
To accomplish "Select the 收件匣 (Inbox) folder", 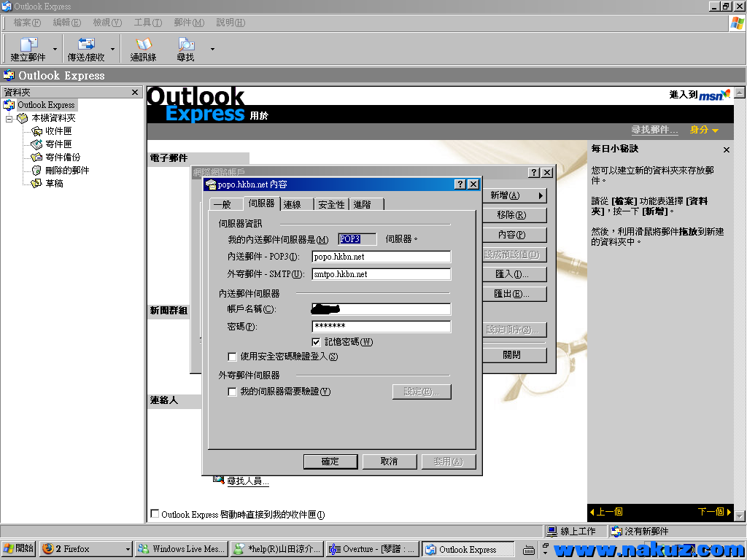I will 58,131.
